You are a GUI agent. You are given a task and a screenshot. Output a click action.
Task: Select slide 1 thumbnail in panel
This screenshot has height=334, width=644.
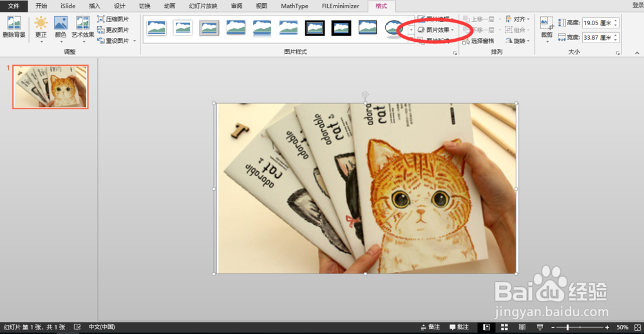point(50,86)
